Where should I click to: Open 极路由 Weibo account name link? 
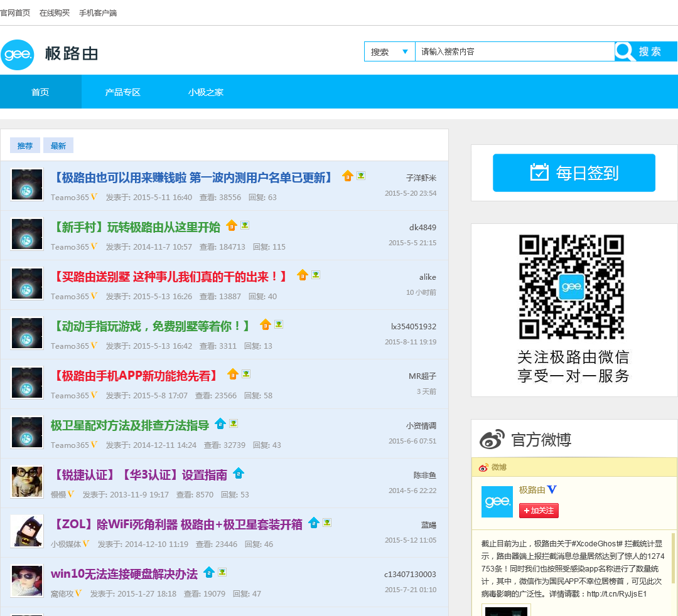[532, 490]
